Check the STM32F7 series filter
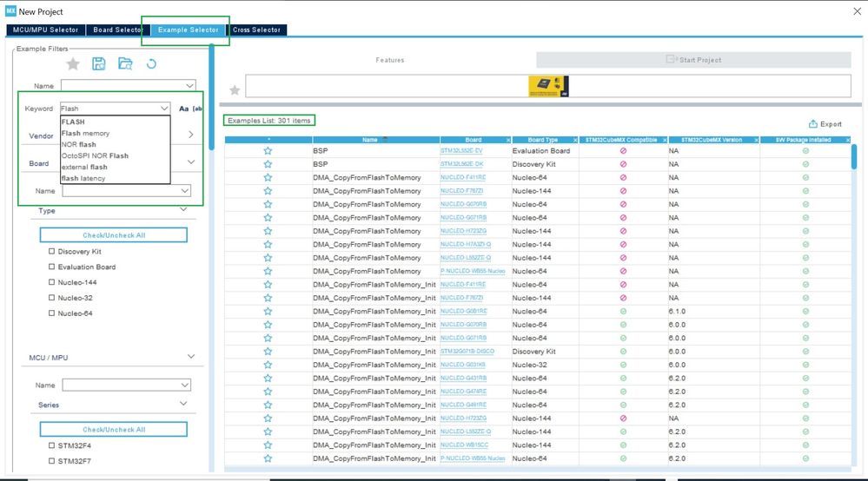 click(51, 460)
